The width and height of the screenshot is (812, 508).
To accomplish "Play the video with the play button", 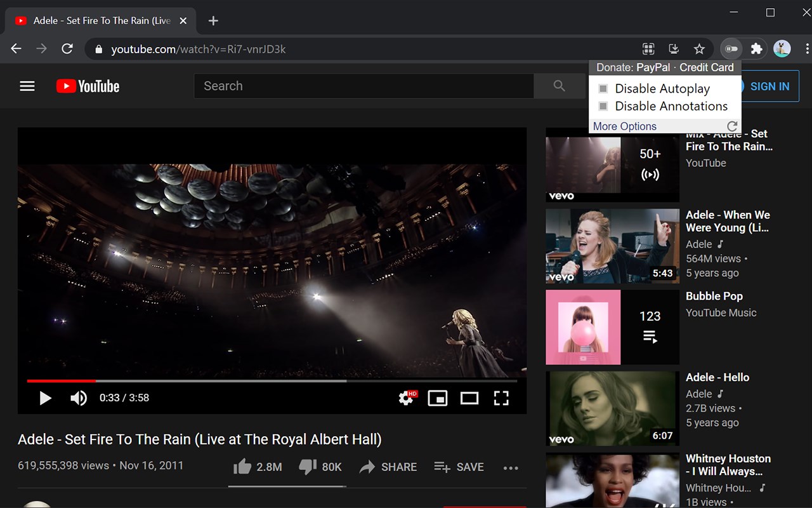I will [x=45, y=398].
